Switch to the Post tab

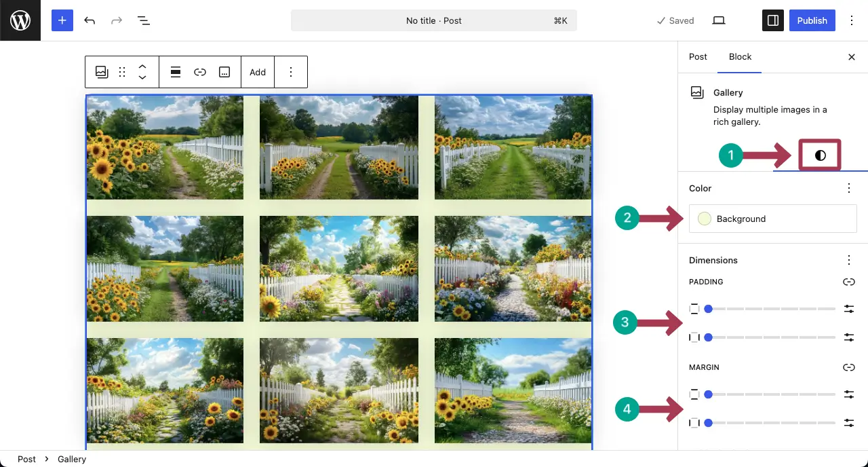coord(698,57)
